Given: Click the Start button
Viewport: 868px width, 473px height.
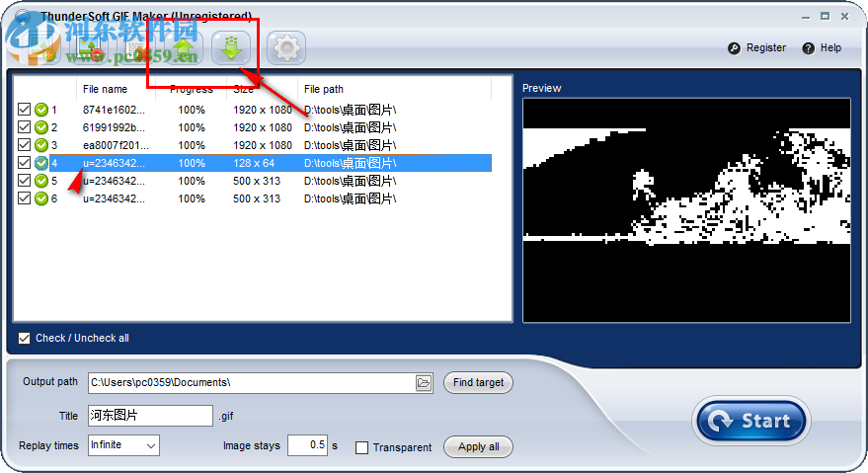Looking at the screenshot, I should coord(751,421).
